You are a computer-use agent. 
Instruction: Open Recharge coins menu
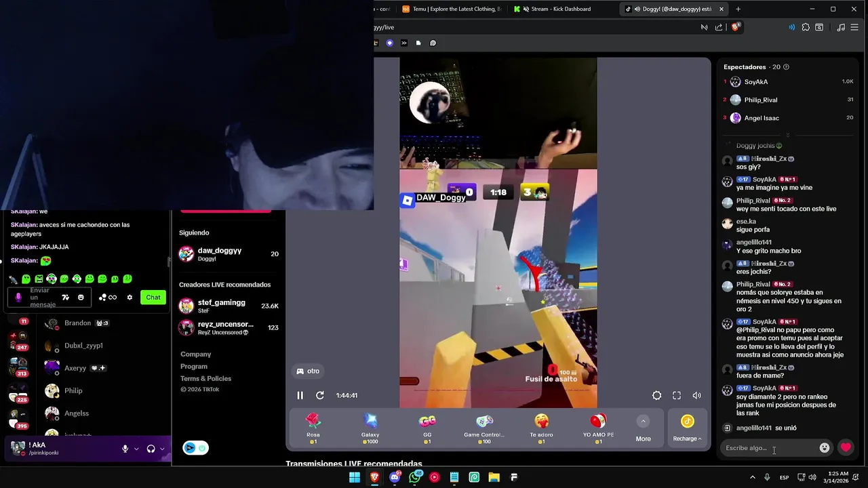click(x=687, y=429)
